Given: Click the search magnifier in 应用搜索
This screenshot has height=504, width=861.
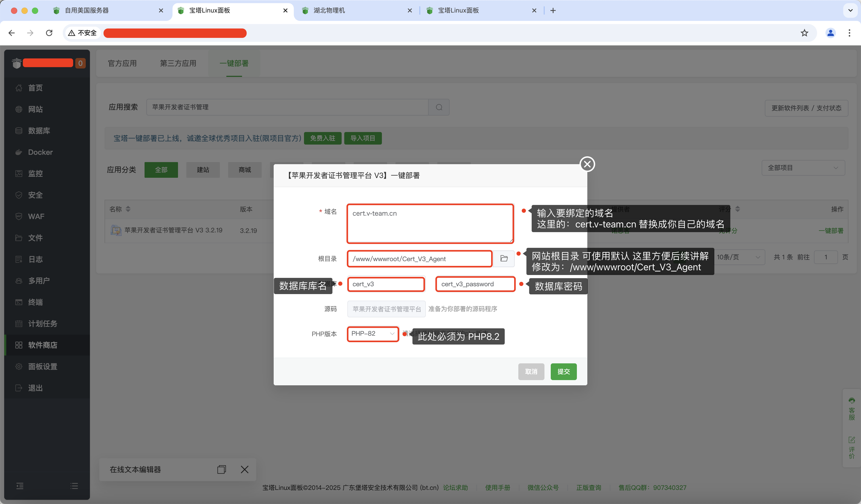Looking at the screenshot, I should pyautogui.click(x=439, y=107).
